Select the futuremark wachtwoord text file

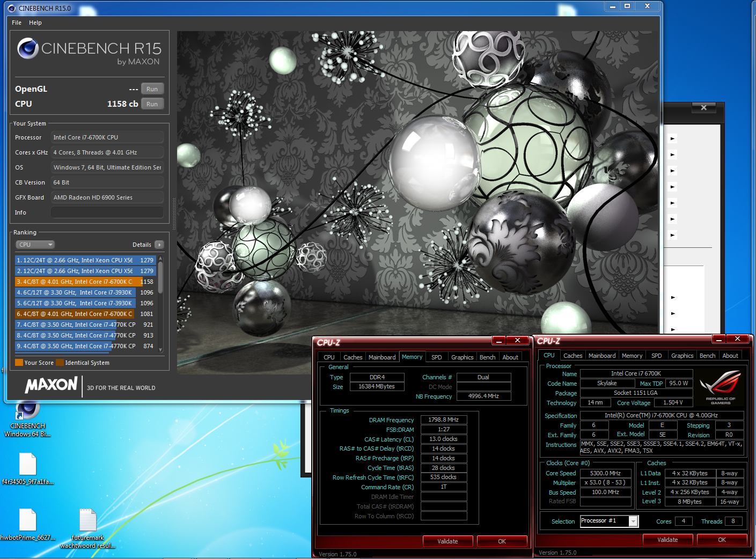tap(87, 528)
